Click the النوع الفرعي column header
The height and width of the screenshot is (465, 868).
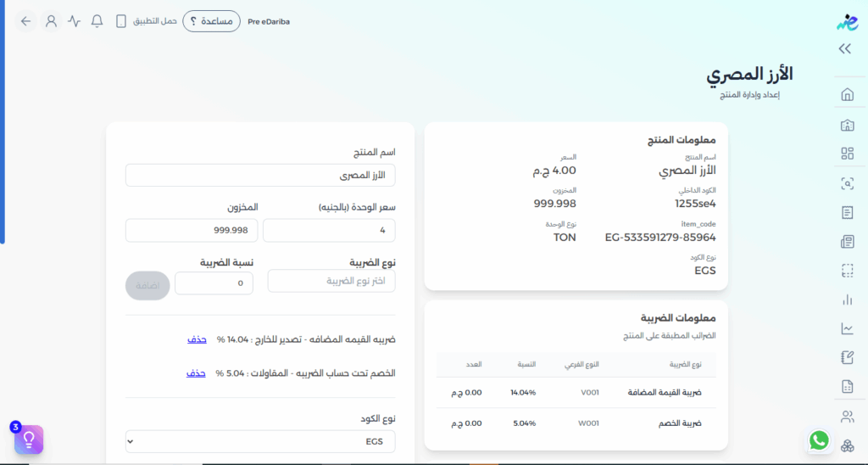click(x=581, y=364)
